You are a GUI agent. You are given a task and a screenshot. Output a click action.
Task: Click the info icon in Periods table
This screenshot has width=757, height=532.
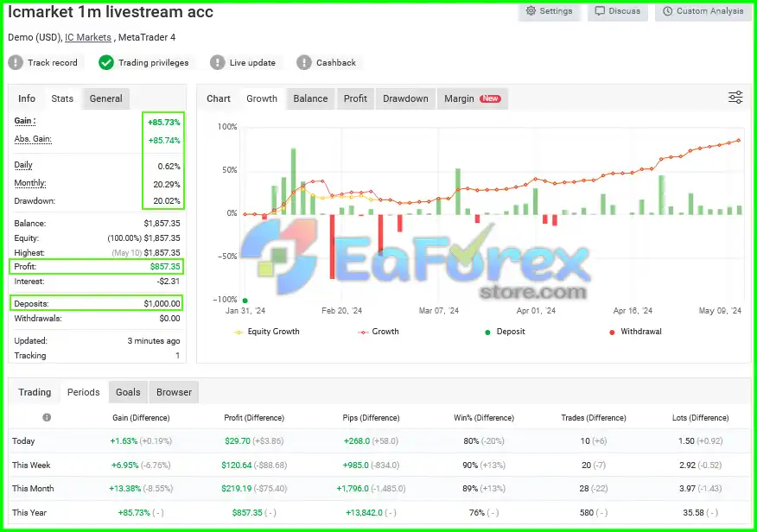[47, 417]
